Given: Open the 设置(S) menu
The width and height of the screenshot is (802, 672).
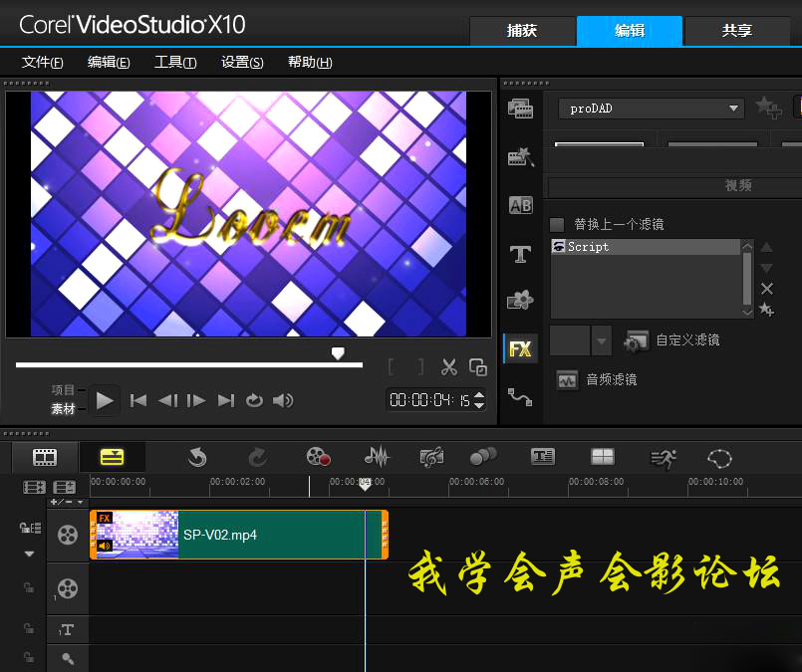Looking at the screenshot, I should tap(242, 63).
